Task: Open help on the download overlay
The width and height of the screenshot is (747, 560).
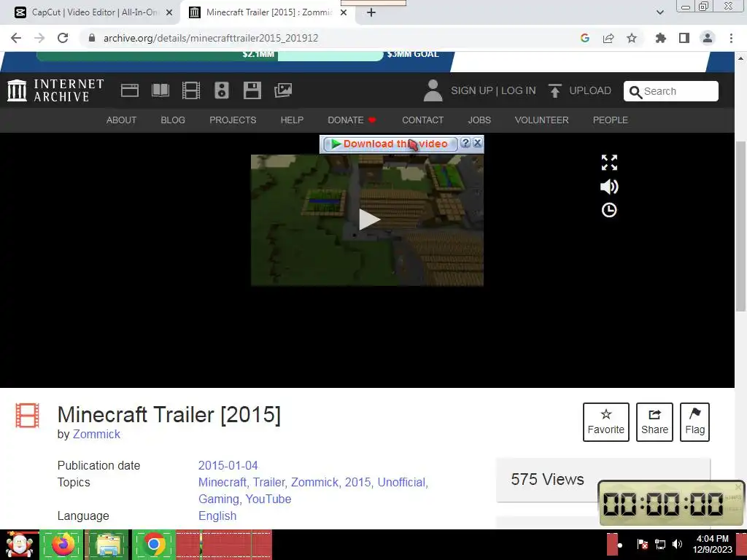Action: point(465,143)
